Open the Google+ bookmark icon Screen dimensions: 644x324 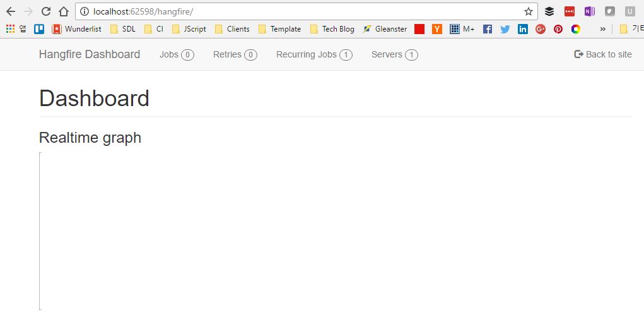(541, 29)
